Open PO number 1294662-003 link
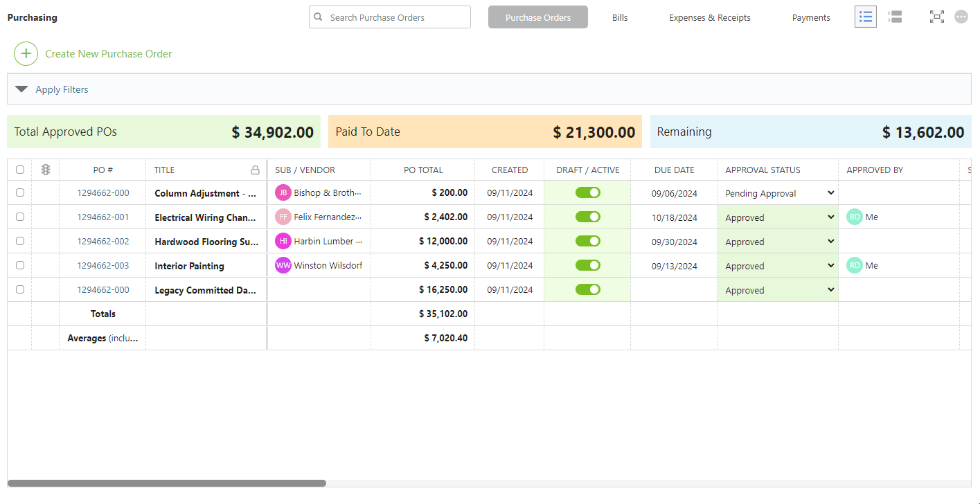The height and width of the screenshot is (504, 980). pos(103,265)
